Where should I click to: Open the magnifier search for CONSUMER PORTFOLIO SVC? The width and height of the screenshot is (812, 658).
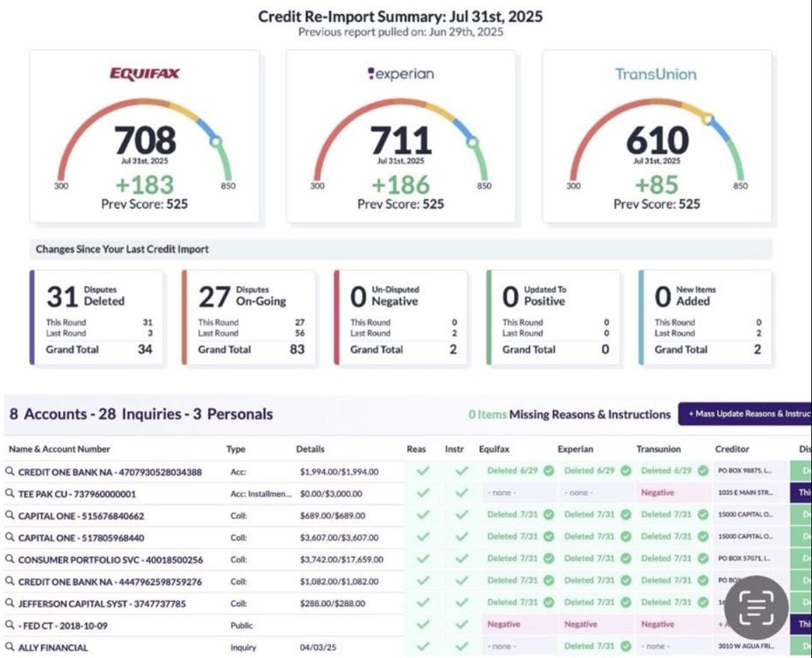[11, 558]
